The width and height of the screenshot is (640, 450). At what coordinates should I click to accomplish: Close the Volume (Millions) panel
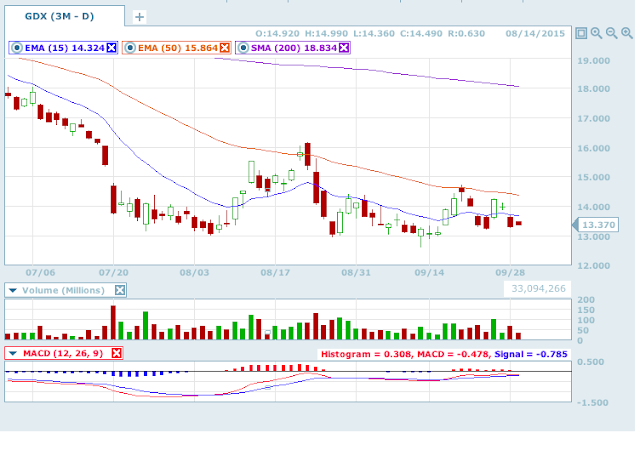[120, 290]
